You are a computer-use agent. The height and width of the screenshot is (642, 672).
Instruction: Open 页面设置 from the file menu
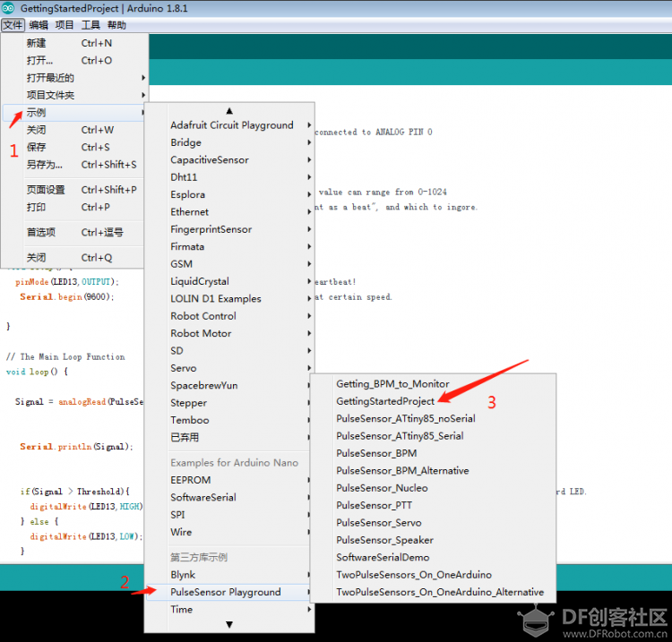pos(73,190)
